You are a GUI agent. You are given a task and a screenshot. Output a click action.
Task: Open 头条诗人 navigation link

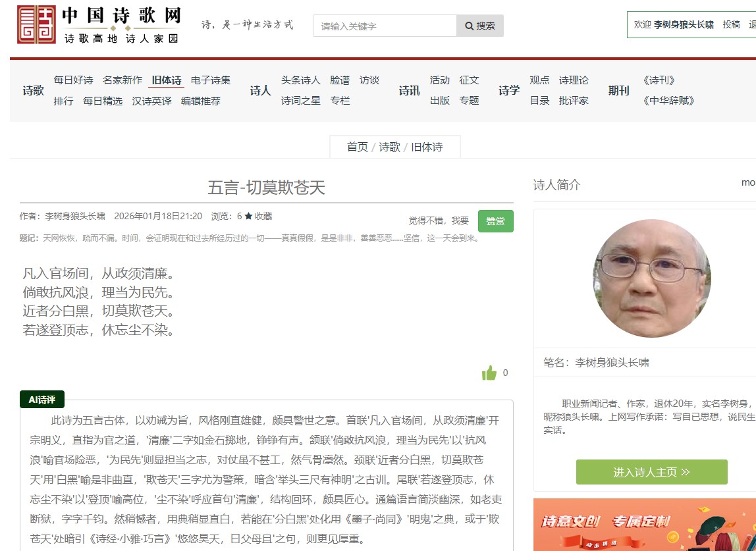click(300, 80)
